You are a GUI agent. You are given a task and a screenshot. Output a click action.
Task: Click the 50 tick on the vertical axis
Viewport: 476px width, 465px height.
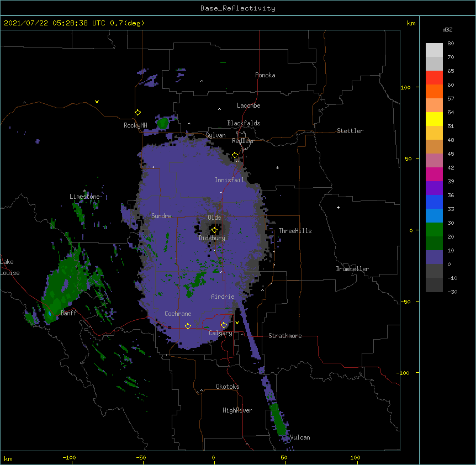pos(408,158)
